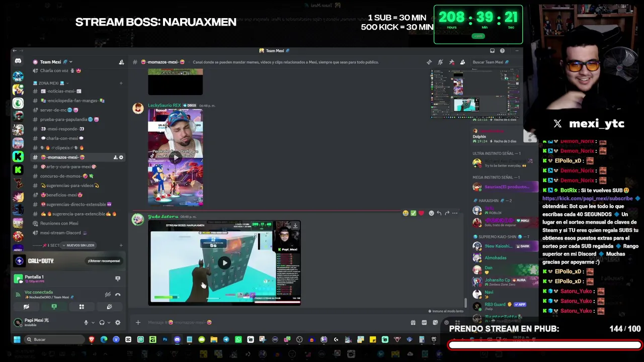The height and width of the screenshot is (362, 644).
Task: Disconnect from the voice channel
Action: point(118,295)
